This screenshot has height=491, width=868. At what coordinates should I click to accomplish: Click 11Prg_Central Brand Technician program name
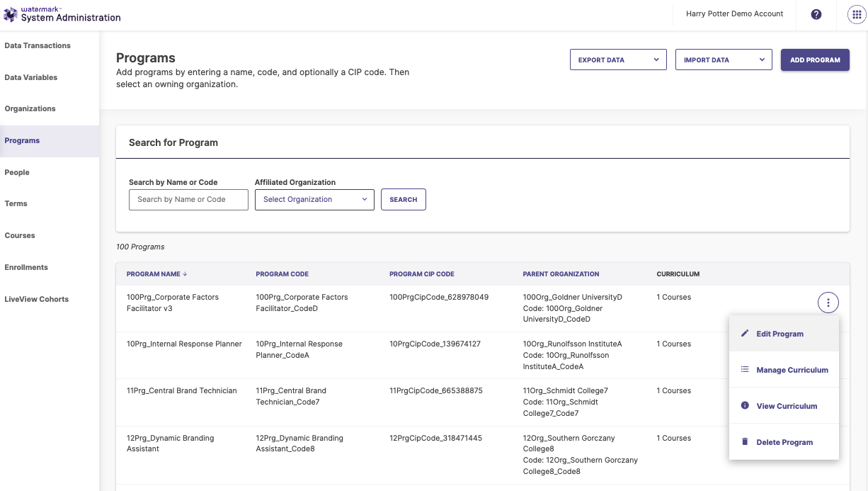pyautogui.click(x=182, y=390)
